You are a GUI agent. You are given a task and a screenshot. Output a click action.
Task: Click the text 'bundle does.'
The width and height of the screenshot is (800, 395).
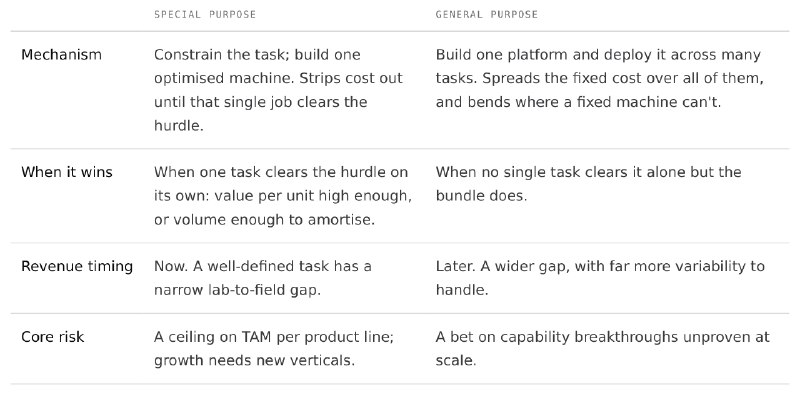[x=481, y=196]
